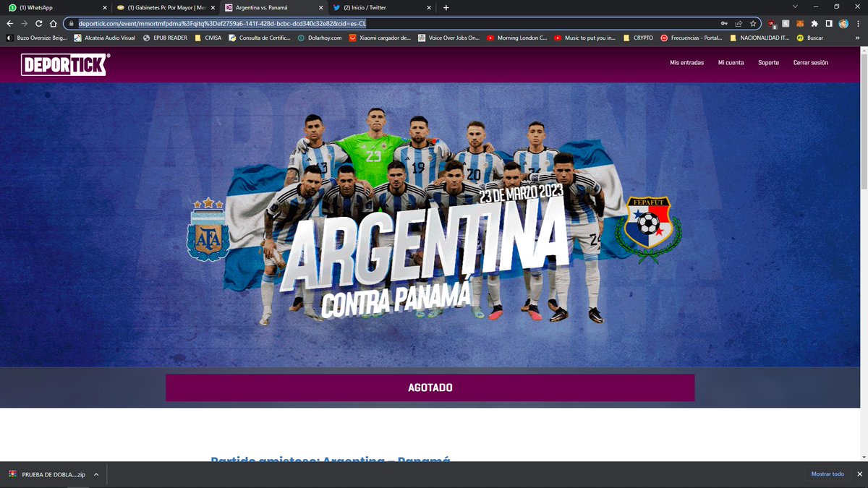Close the WhatsApp tab
The height and width of the screenshot is (488, 868).
point(104,7)
